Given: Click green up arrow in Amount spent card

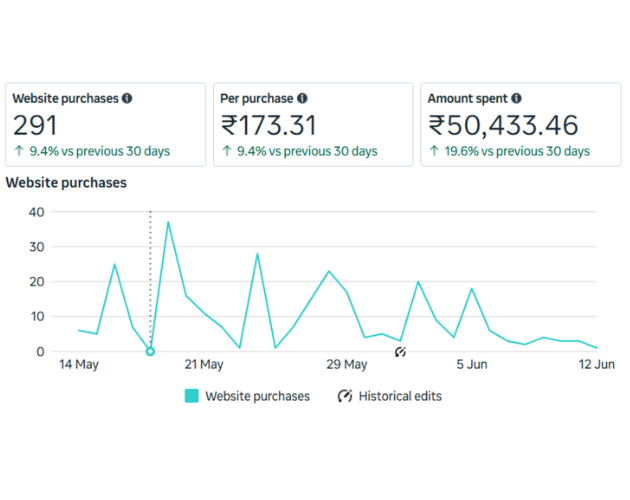Looking at the screenshot, I should coord(434,151).
